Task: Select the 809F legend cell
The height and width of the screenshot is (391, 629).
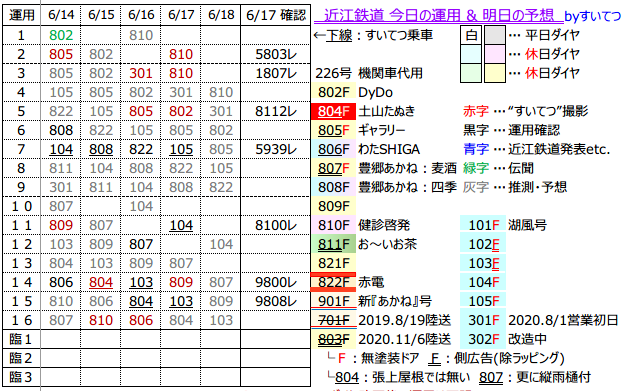Action: tap(333, 206)
